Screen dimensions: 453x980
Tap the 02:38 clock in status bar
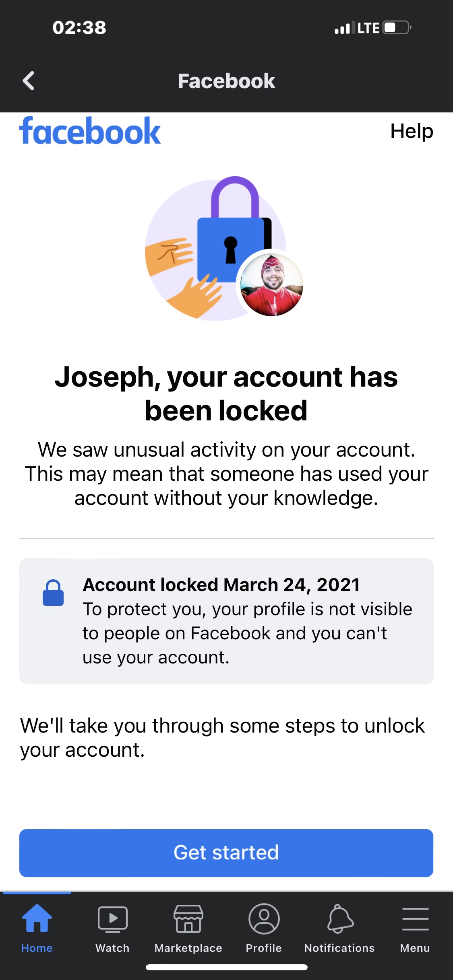click(79, 28)
